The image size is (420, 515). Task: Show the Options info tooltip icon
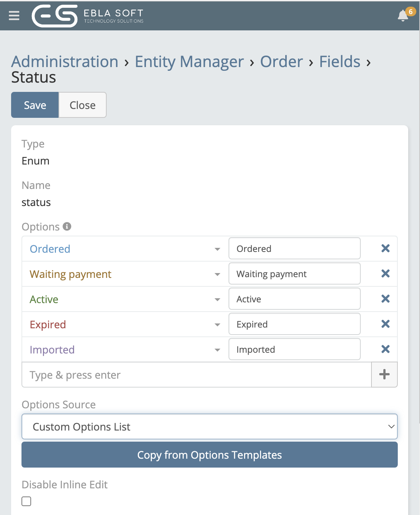click(67, 226)
